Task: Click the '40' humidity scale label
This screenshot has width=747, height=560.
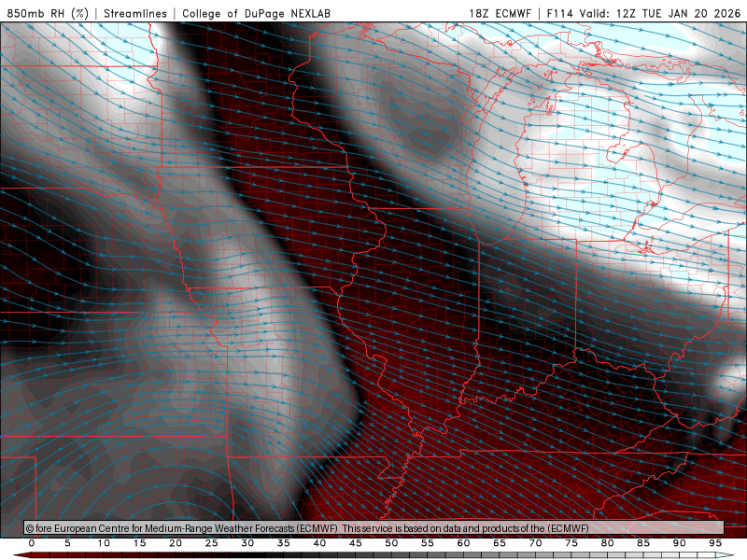Action: click(319, 543)
